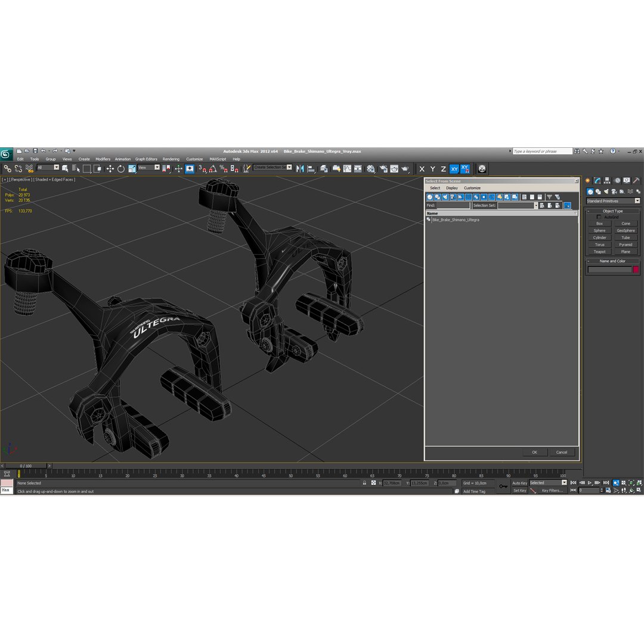Open the quick access toolbar dropdown arrow
The image size is (644, 644).
[74, 151]
